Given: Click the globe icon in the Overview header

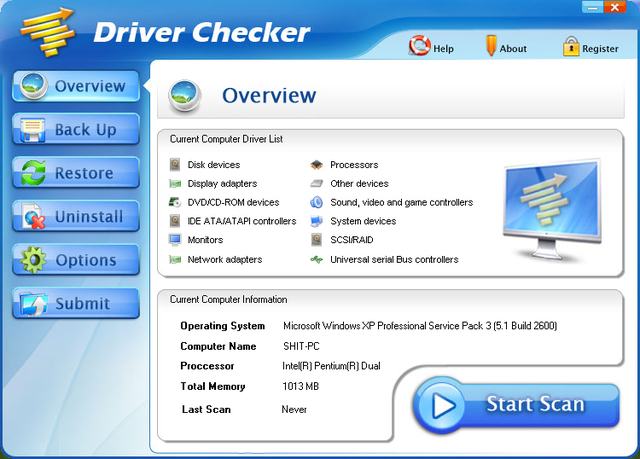Looking at the screenshot, I should tap(185, 95).
